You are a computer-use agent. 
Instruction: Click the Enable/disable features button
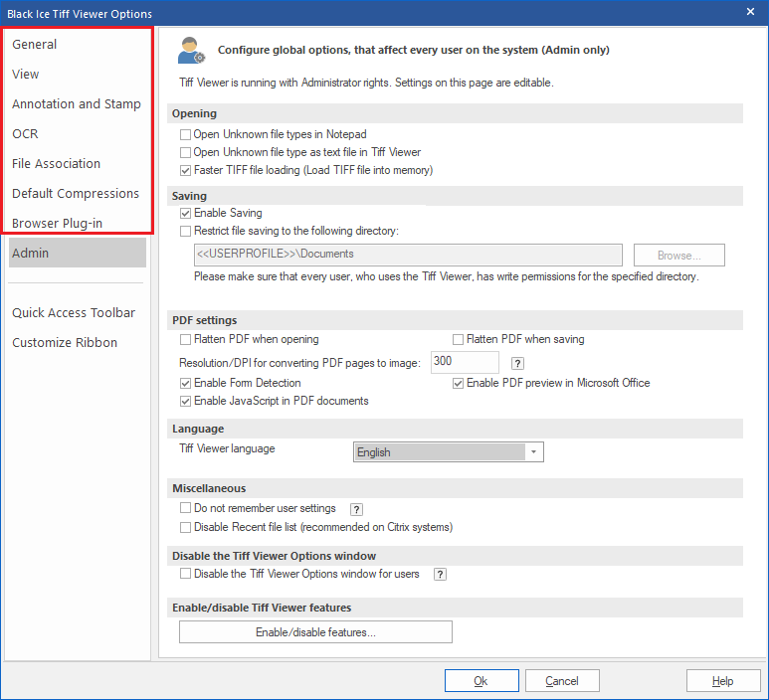(x=315, y=632)
